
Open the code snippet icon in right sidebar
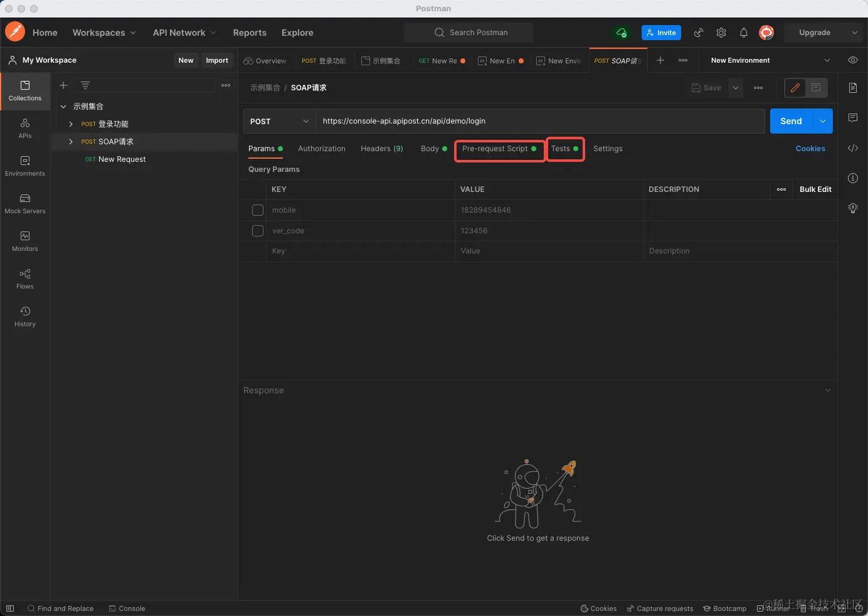click(853, 148)
